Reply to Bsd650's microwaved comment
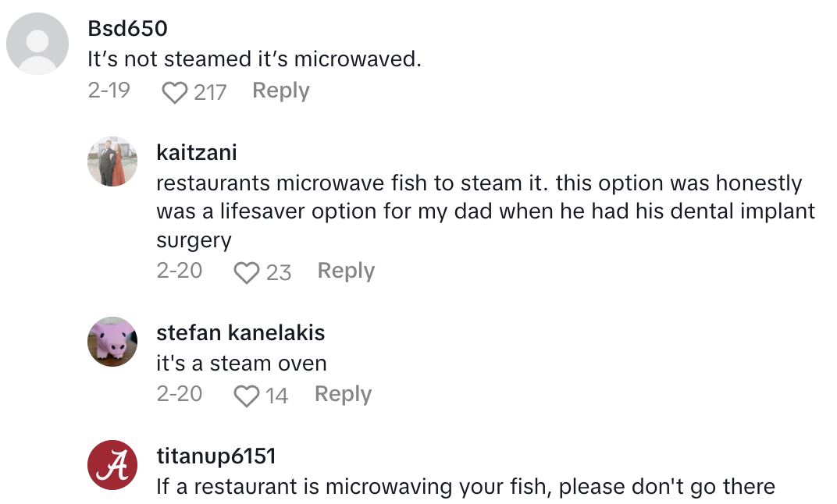 281,91
